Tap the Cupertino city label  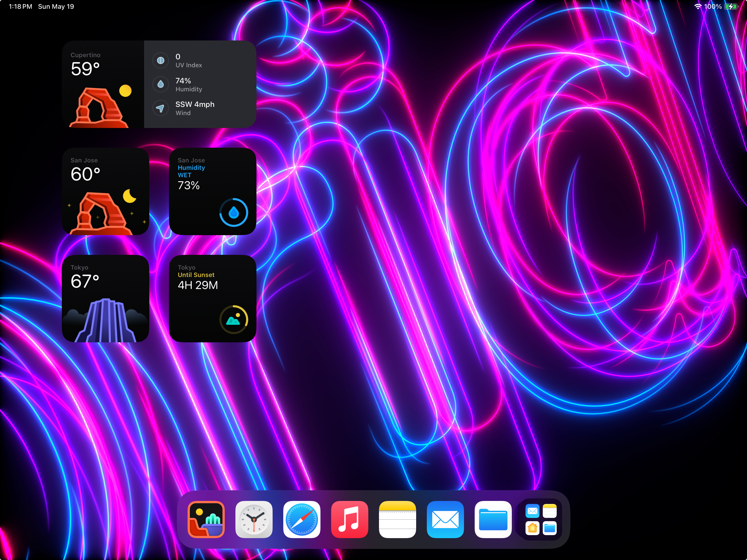(85, 55)
